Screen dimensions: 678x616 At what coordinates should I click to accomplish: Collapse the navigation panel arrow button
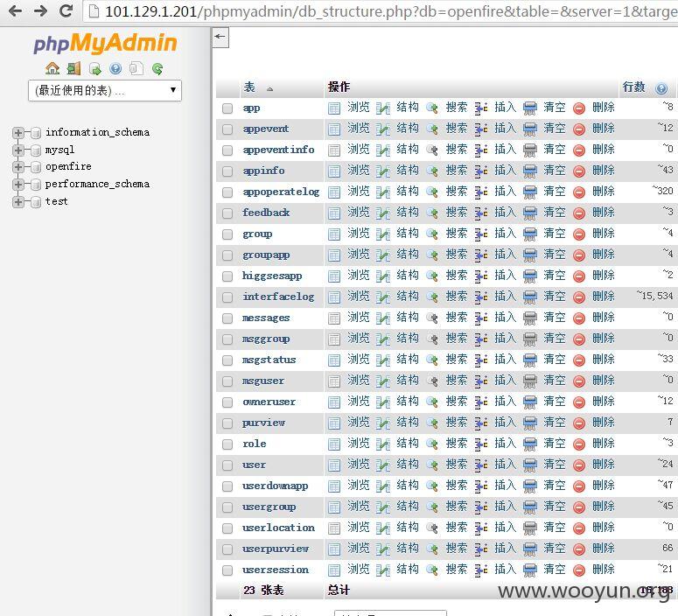(220, 38)
